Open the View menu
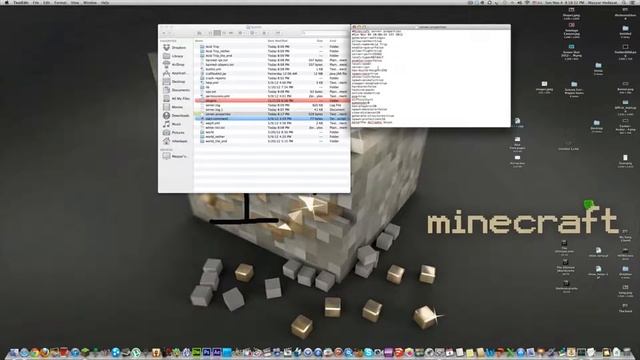This screenshot has height=360, width=640. 75,2
